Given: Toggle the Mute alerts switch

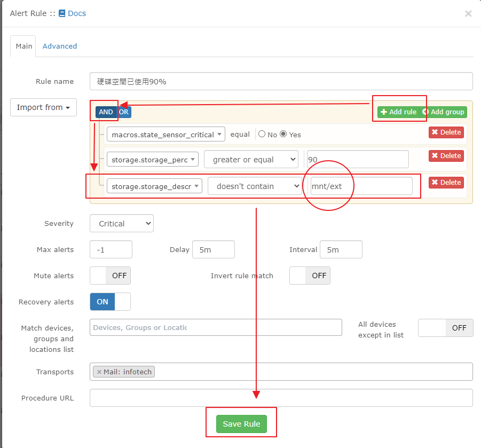Looking at the screenshot, I should click(x=110, y=276).
